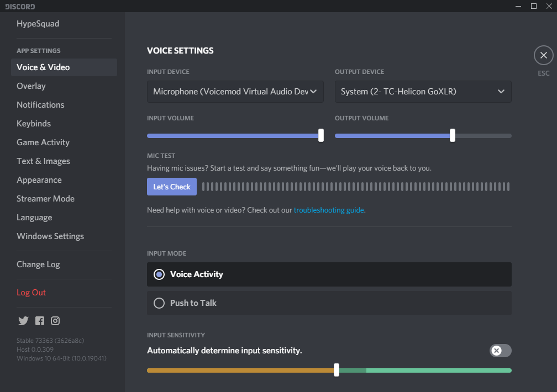The width and height of the screenshot is (557, 392).
Task: Select Voice Activity input mode
Action: click(x=329, y=274)
